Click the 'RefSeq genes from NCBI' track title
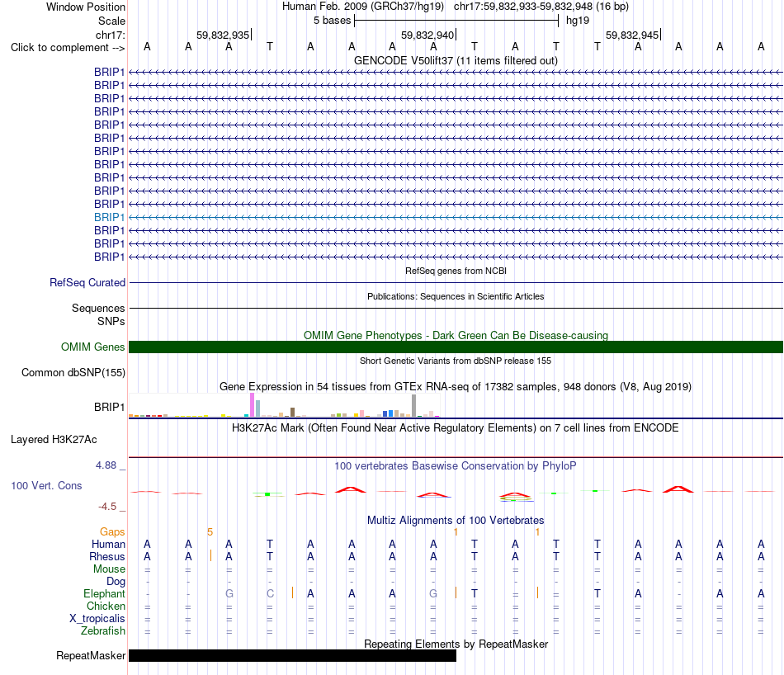 coord(456,271)
